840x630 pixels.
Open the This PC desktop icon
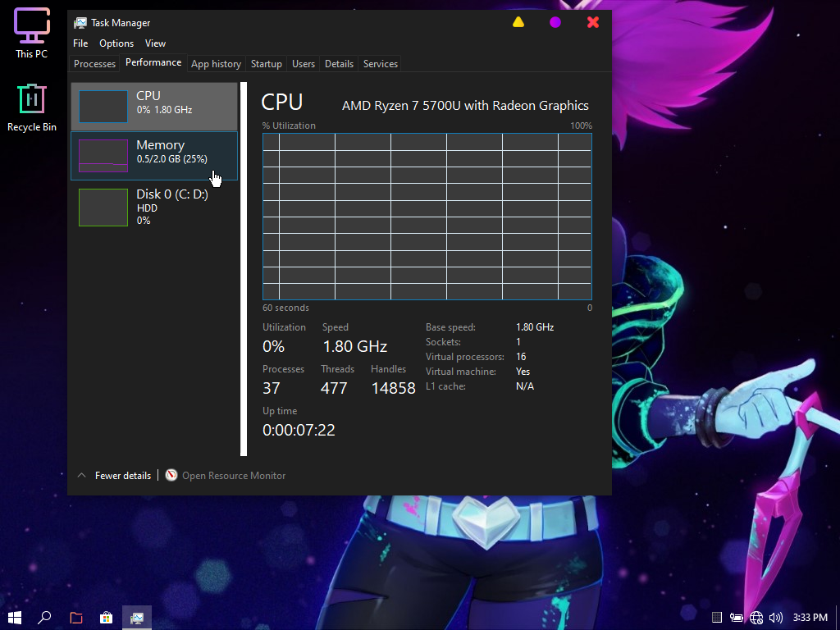[x=32, y=33]
